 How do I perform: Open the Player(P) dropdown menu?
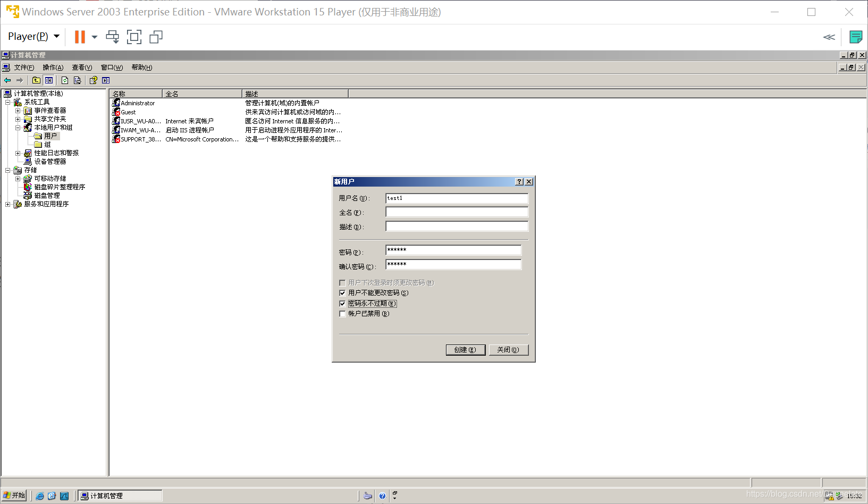[33, 36]
